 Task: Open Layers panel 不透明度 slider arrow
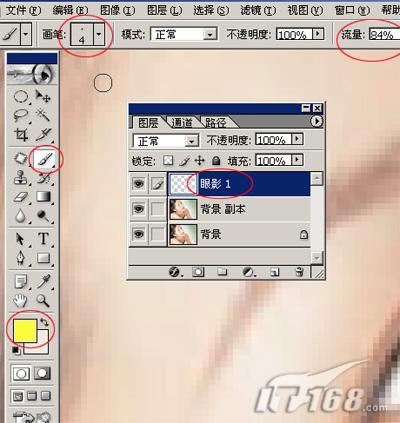[x=298, y=139]
